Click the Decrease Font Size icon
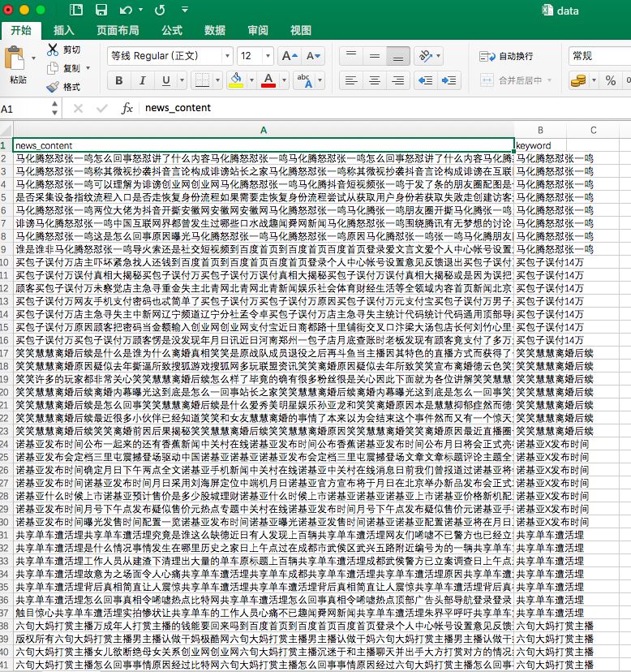Image resolution: width=631 pixels, height=672 pixels. tap(313, 56)
